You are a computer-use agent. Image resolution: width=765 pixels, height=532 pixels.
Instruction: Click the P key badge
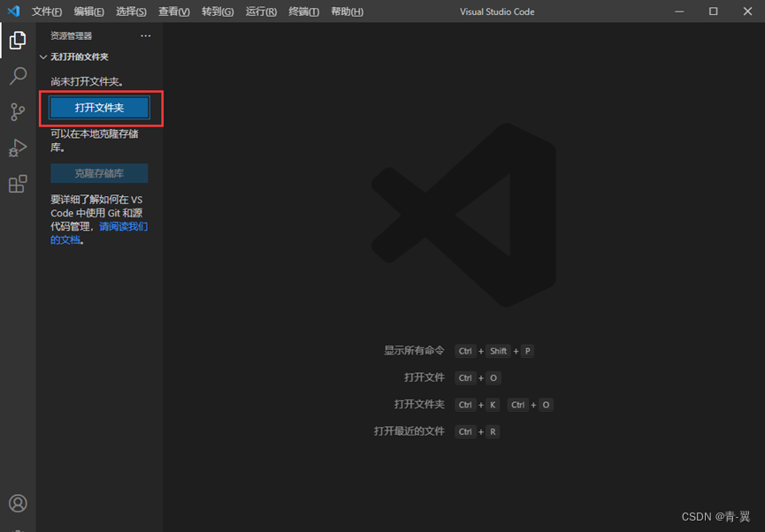pyautogui.click(x=527, y=351)
